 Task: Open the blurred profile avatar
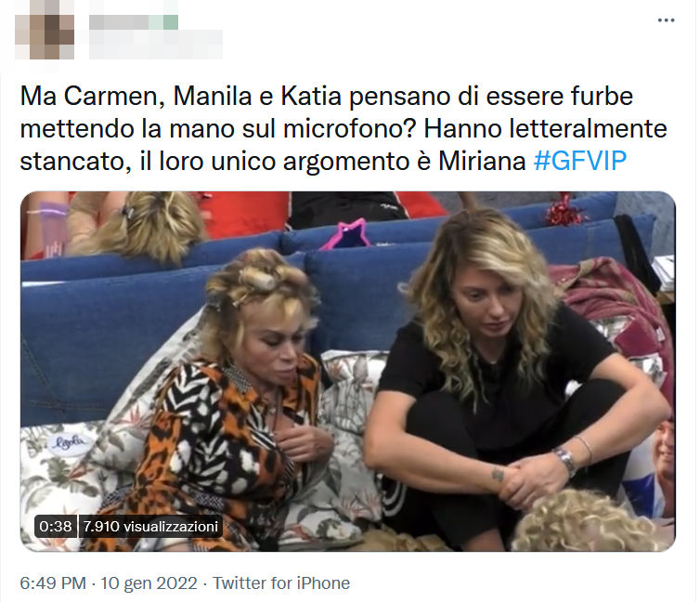45,30
